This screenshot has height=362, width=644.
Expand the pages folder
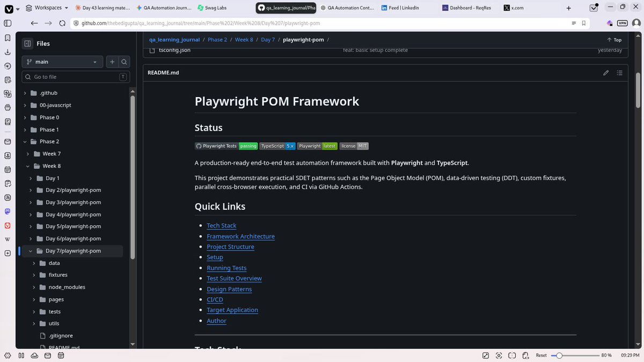pyautogui.click(x=34, y=300)
